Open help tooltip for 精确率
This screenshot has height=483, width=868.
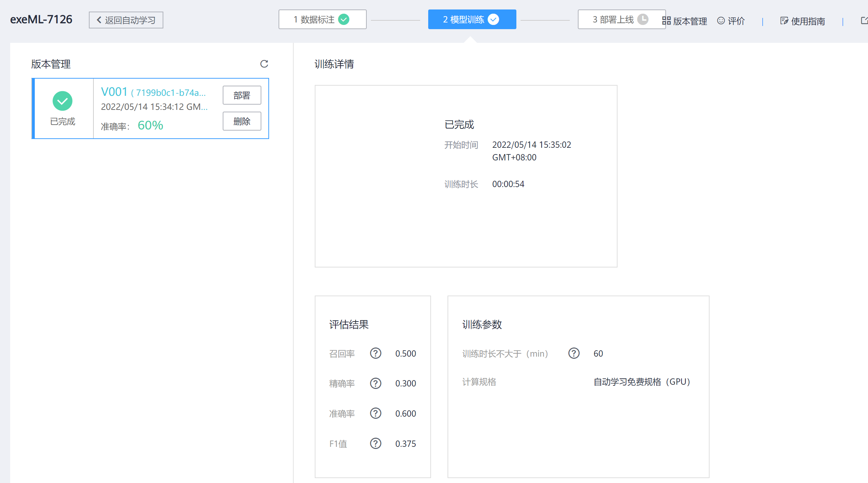(x=376, y=383)
